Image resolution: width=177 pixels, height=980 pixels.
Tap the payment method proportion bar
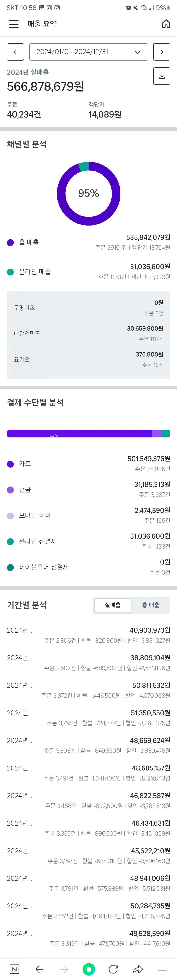pos(88,433)
